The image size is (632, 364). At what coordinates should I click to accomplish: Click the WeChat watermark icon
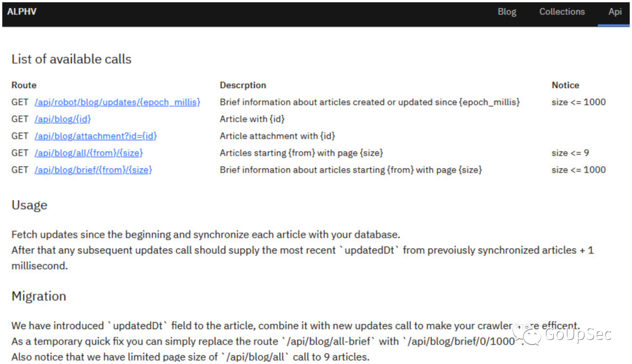point(531,335)
